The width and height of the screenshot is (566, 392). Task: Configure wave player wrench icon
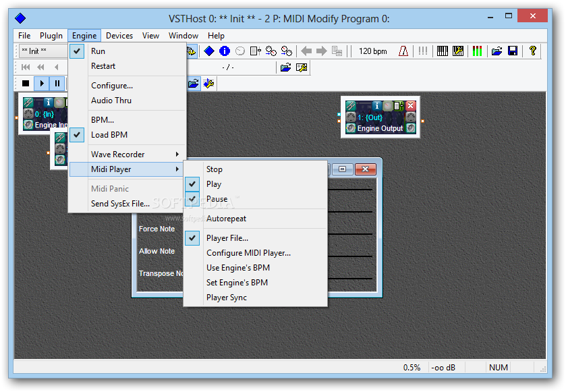pyautogui.click(x=302, y=67)
